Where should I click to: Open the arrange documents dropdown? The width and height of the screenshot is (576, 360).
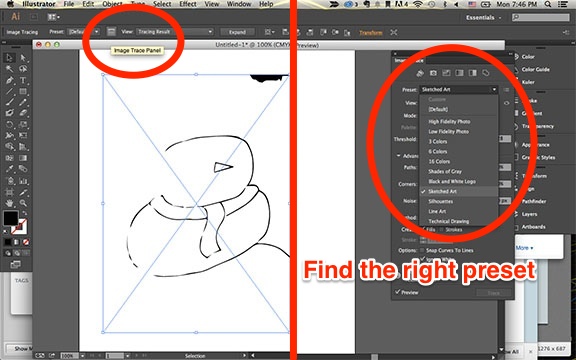pyautogui.click(x=54, y=17)
